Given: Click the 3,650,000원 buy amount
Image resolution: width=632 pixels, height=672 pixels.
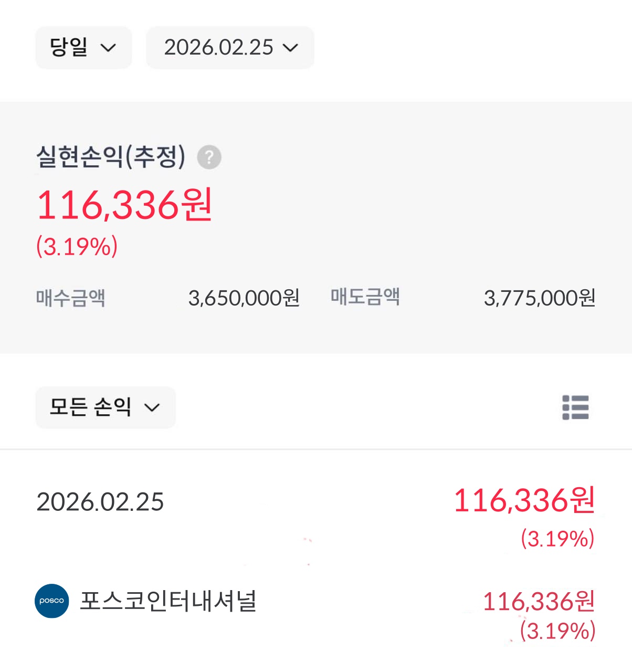Looking at the screenshot, I should coord(244,298).
